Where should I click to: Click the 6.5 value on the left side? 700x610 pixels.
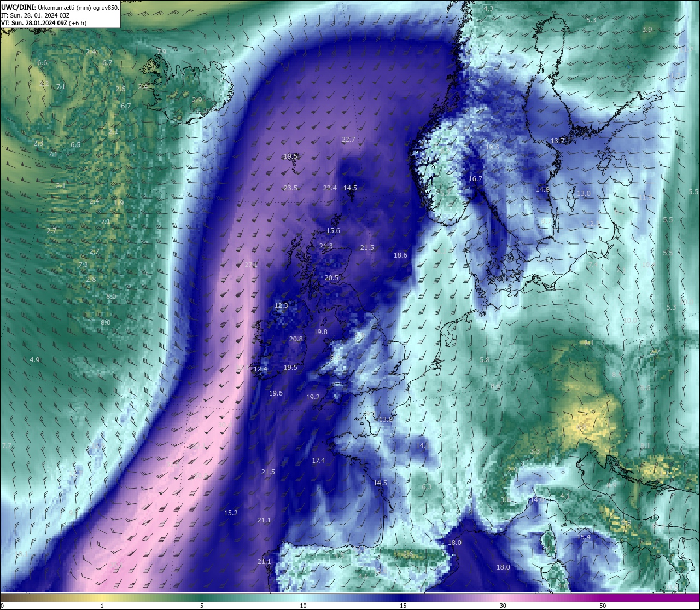75,145
